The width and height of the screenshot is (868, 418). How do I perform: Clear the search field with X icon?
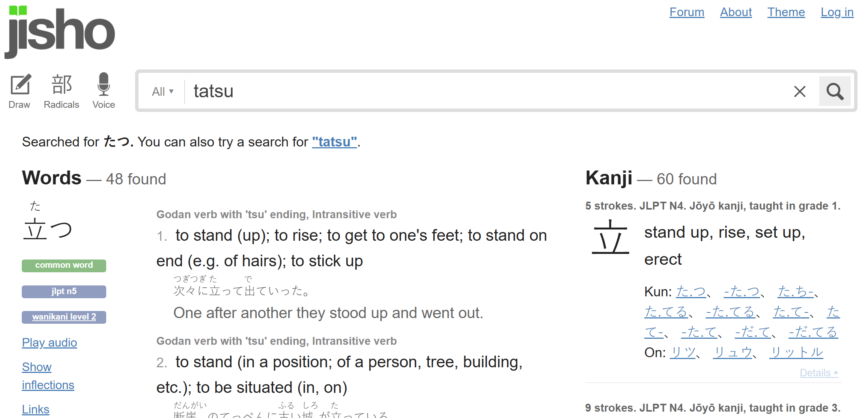[800, 91]
